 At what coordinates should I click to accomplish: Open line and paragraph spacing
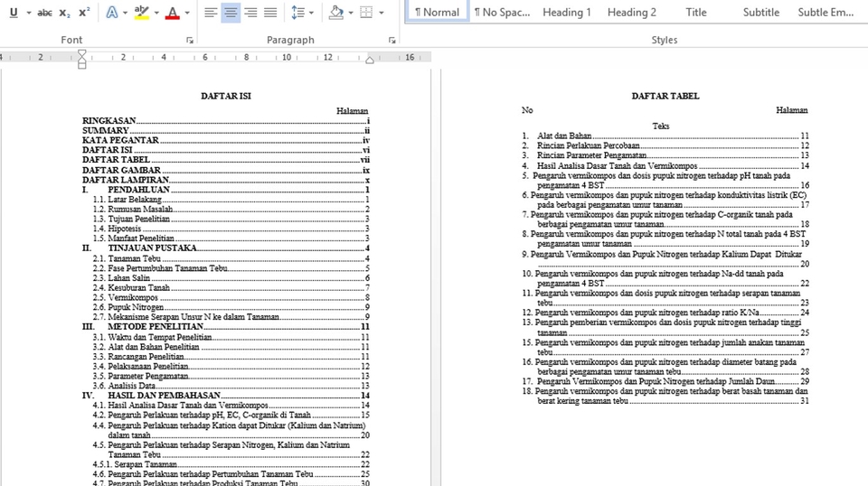click(x=297, y=12)
